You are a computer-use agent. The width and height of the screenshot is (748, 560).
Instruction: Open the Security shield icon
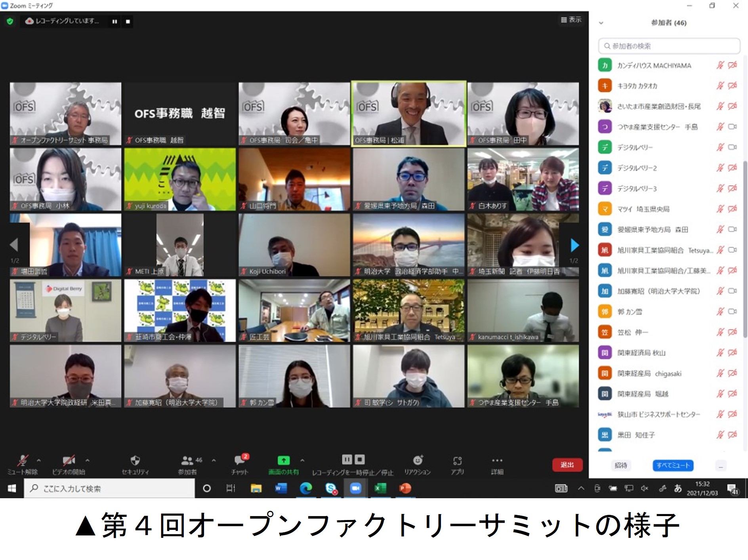135,461
